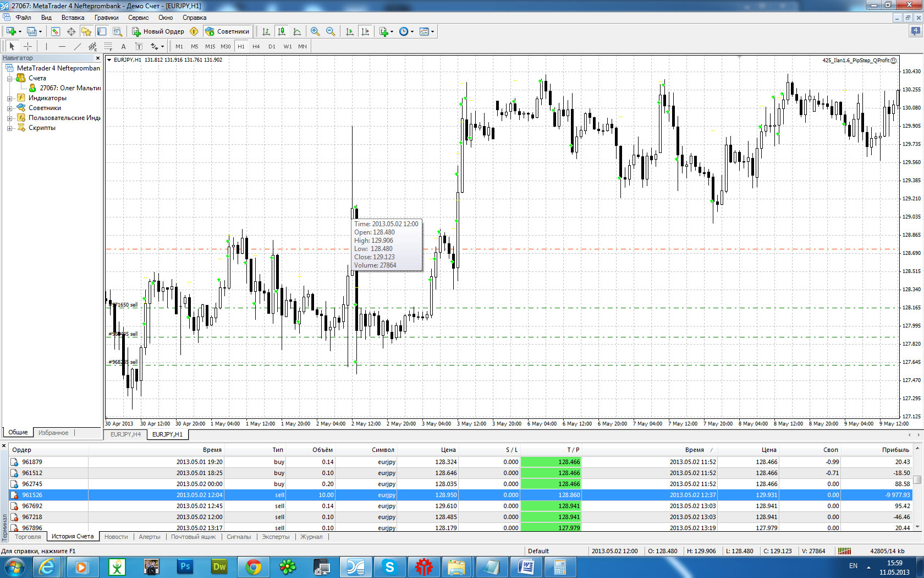Image resolution: width=924 pixels, height=578 pixels.
Task: Click the Zoom In magnifier icon
Action: pos(315,31)
